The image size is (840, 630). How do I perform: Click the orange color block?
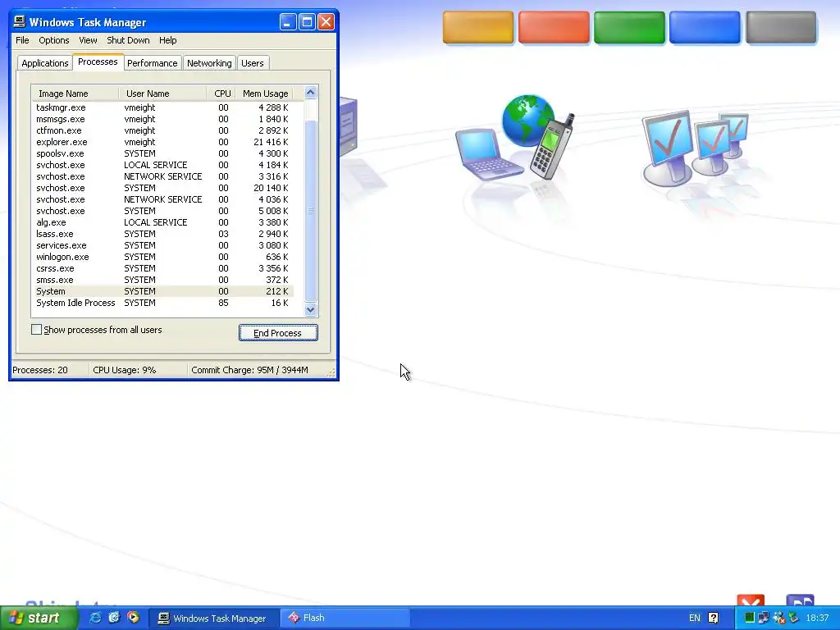(478, 27)
